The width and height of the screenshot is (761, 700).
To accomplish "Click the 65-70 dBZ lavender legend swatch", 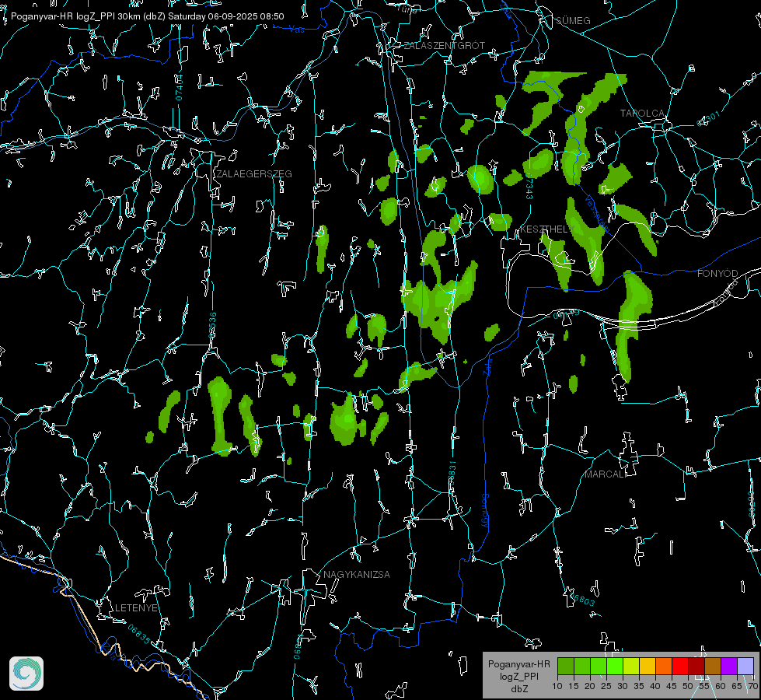I will click(x=745, y=666).
